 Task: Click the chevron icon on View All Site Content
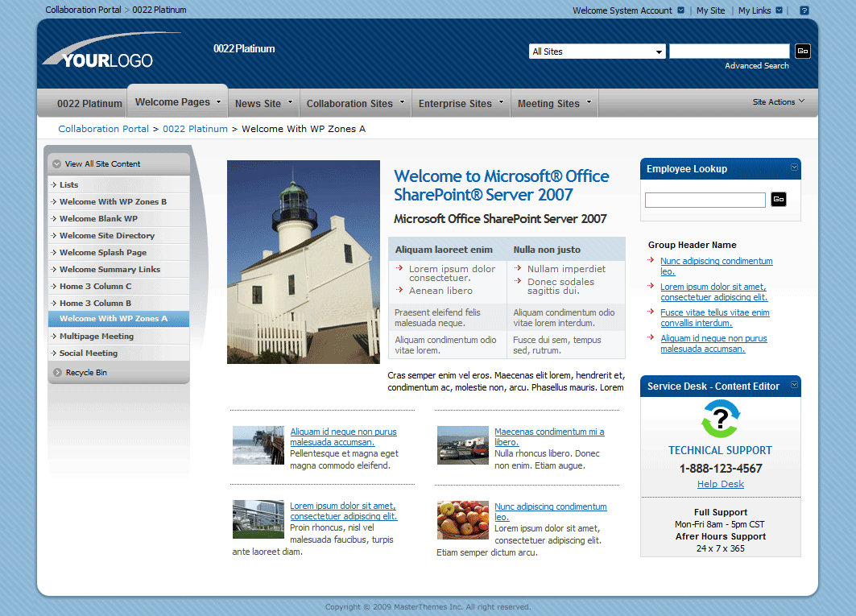55,163
